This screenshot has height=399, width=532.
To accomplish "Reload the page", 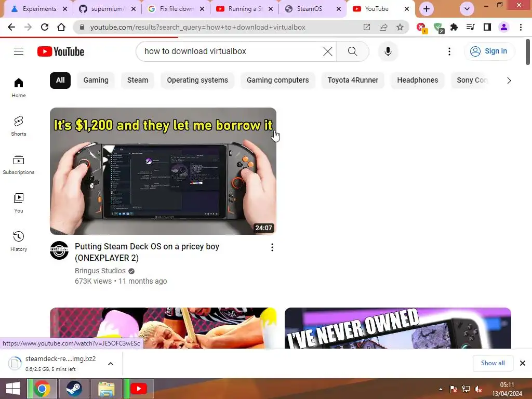I will click(45, 27).
